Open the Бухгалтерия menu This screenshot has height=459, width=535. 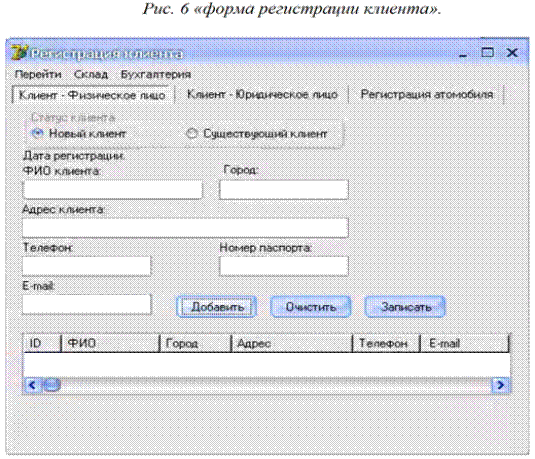coord(156,74)
